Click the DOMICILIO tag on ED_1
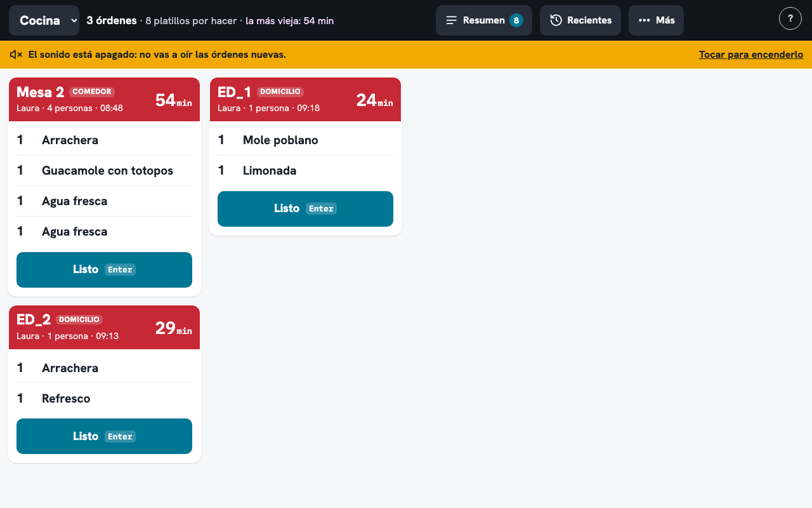The height and width of the screenshot is (508, 812). pos(280,92)
